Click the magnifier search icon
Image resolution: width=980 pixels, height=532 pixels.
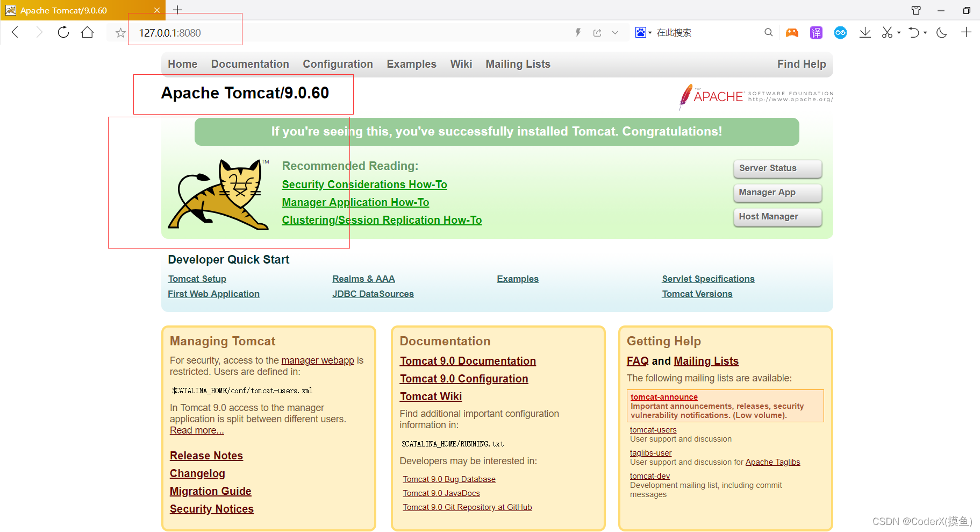[x=769, y=32]
